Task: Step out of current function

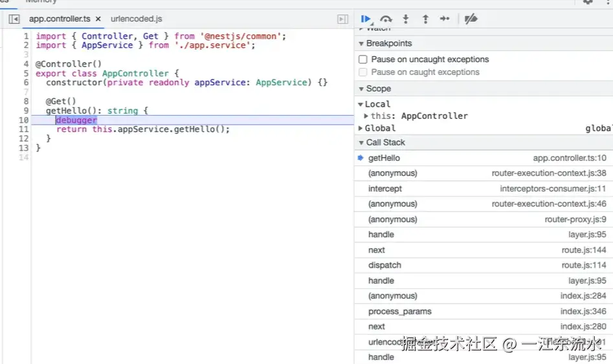Action: [425, 19]
